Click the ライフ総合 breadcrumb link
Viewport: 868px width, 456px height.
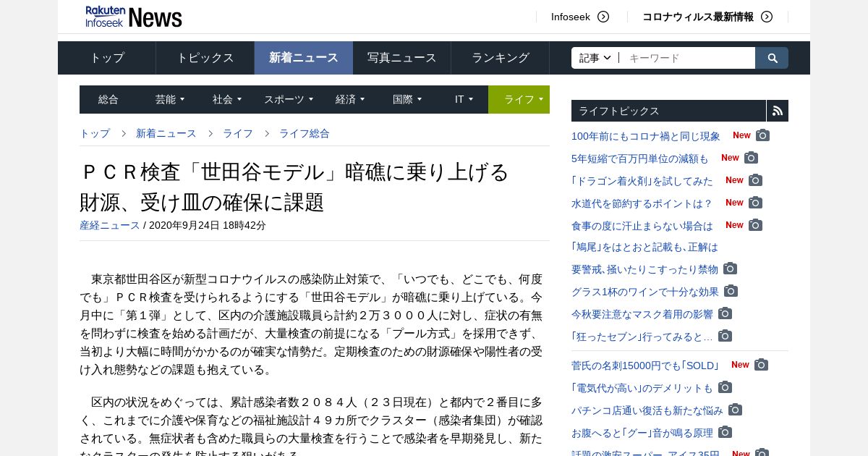click(305, 133)
